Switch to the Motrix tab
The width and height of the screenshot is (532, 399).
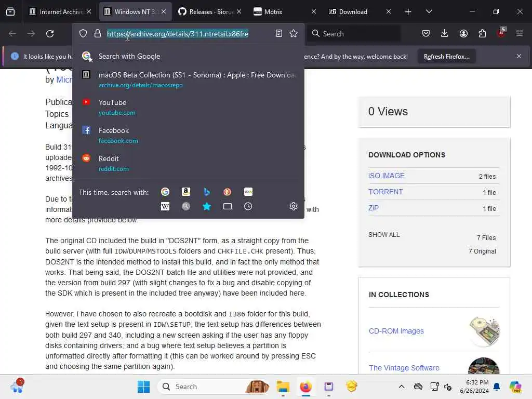tap(284, 12)
